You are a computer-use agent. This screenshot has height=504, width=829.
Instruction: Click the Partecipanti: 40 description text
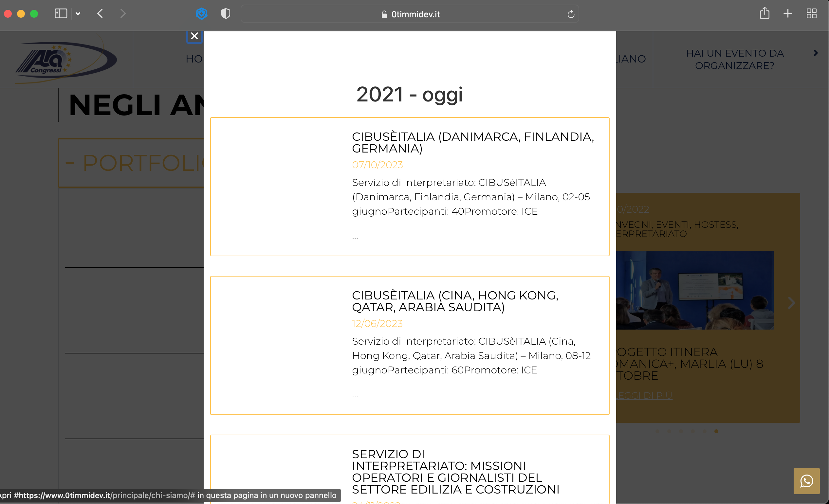[x=471, y=197]
